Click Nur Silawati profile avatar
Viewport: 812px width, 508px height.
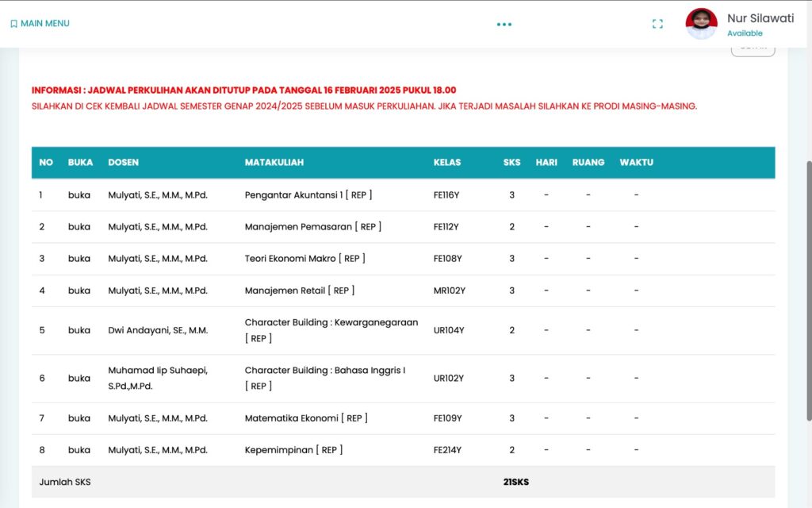[x=701, y=24]
